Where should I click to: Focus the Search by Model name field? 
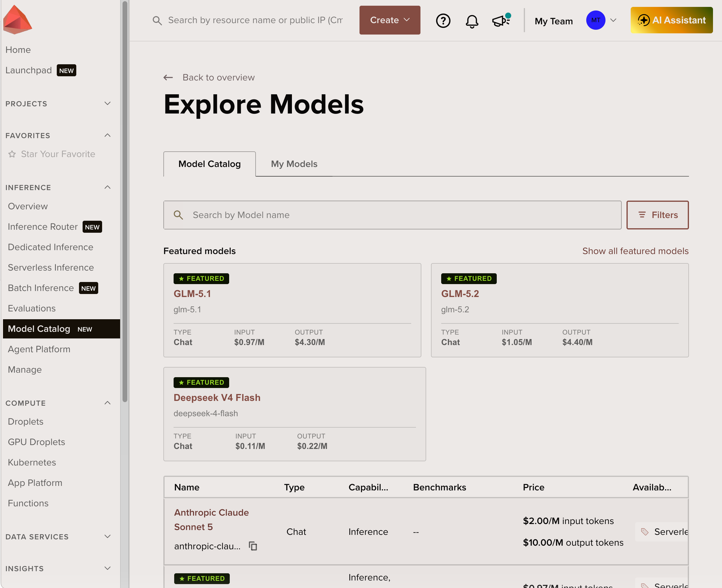tap(392, 215)
